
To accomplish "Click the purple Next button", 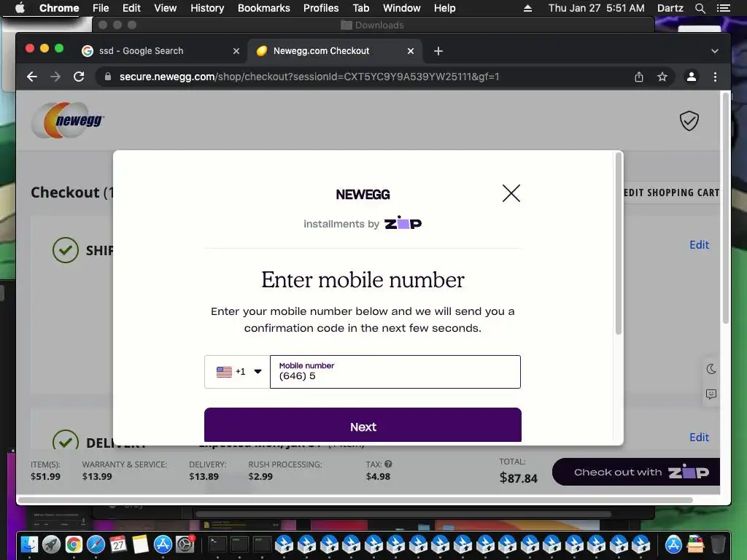I will tap(363, 425).
